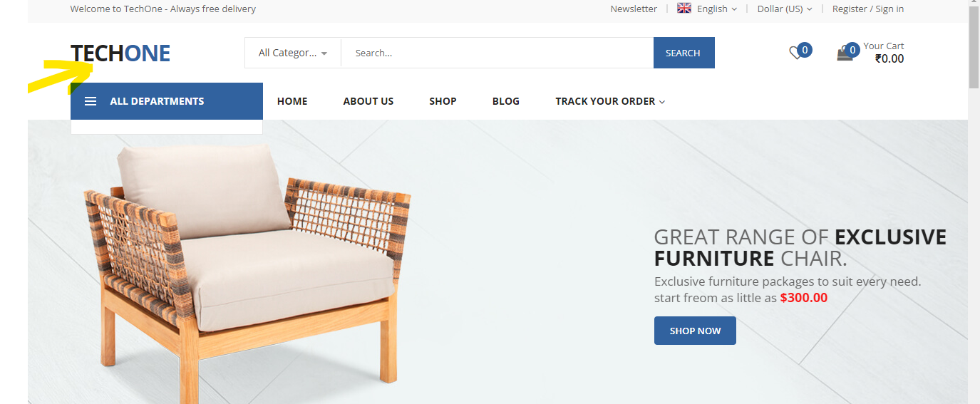Open the Shop menu item
Image resolution: width=980 pixels, height=404 pixels.
click(x=443, y=101)
